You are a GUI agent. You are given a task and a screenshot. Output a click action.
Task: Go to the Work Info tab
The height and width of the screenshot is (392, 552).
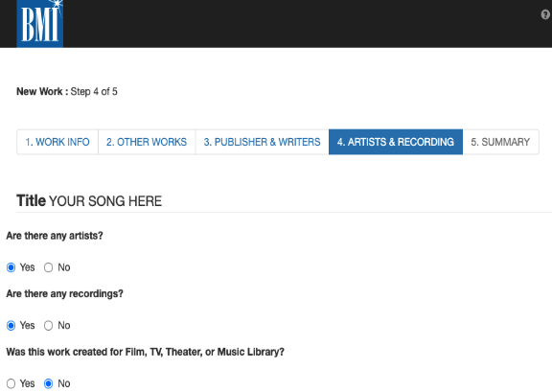(57, 142)
